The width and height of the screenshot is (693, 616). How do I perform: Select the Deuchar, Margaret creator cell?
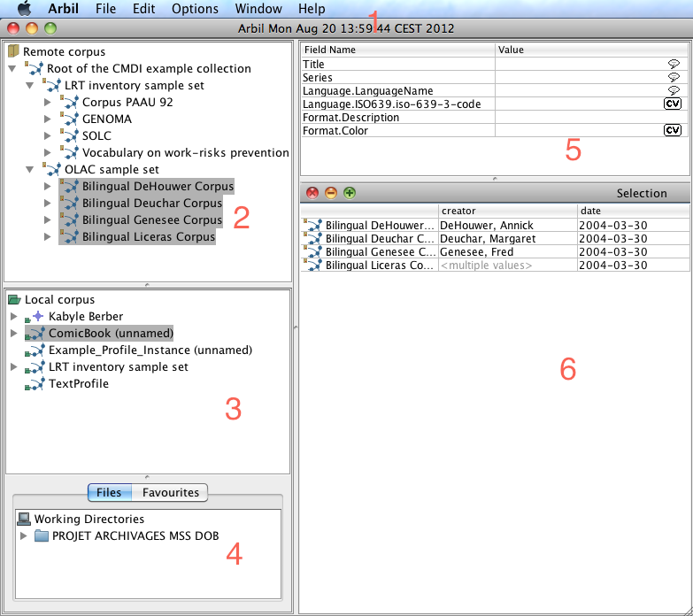click(x=507, y=239)
